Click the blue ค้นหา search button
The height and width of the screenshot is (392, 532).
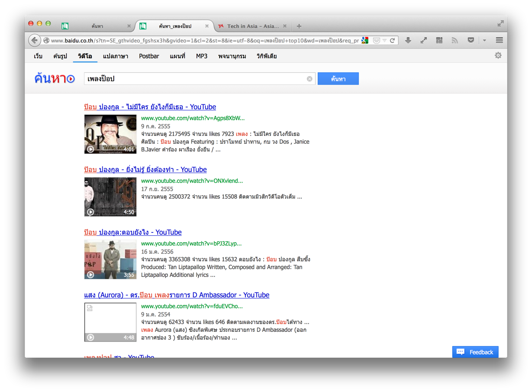pos(338,79)
